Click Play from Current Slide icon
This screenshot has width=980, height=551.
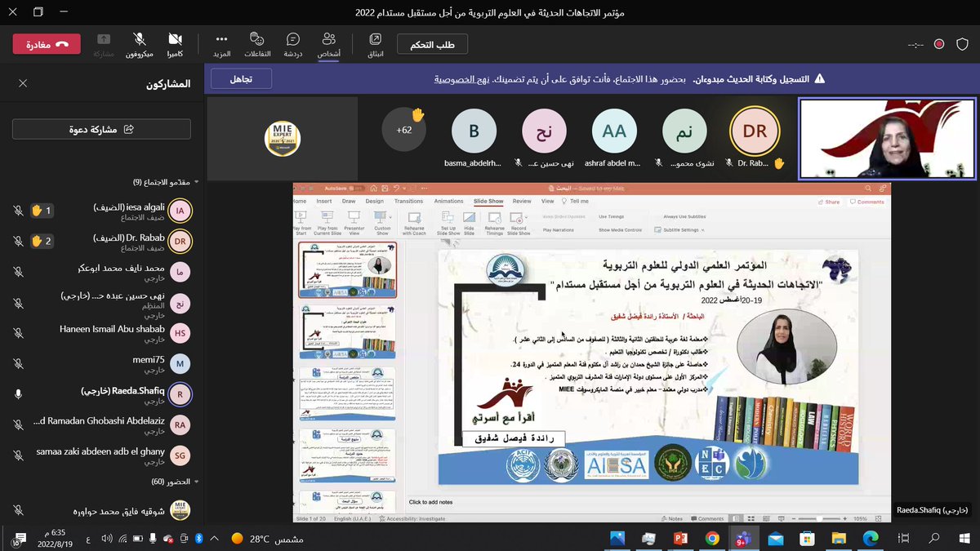pos(327,223)
